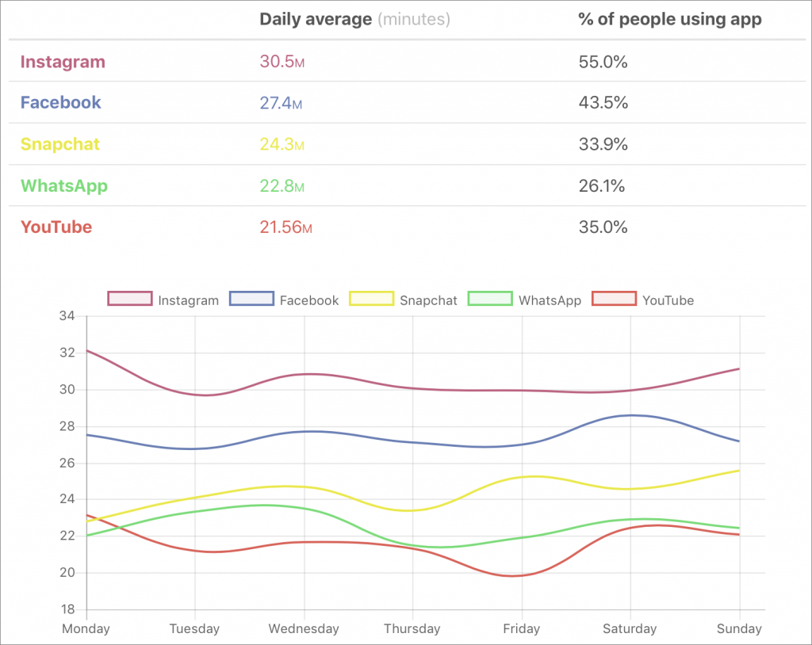Click the green WhatsApp legend swatch

point(490,300)
